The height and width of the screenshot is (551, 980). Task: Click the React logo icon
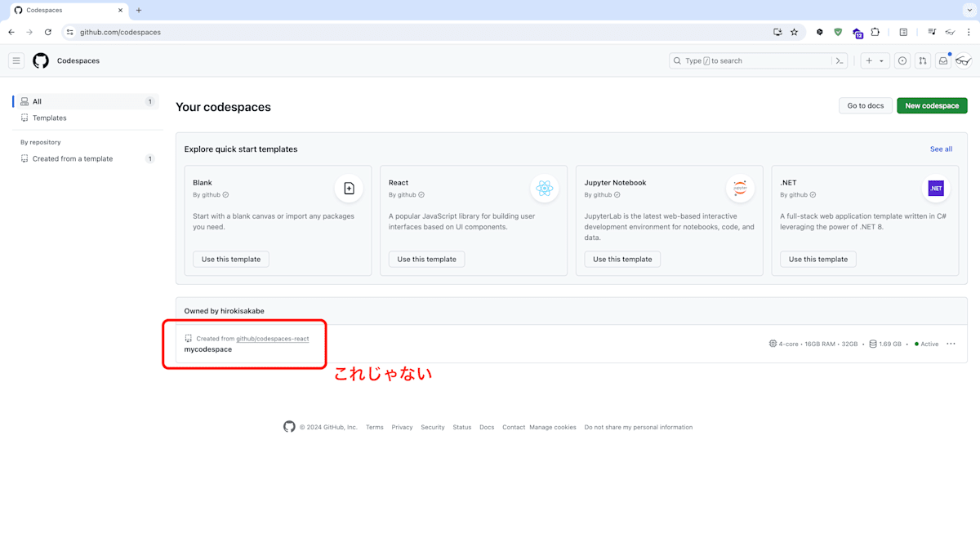click(x=545, y=189)
